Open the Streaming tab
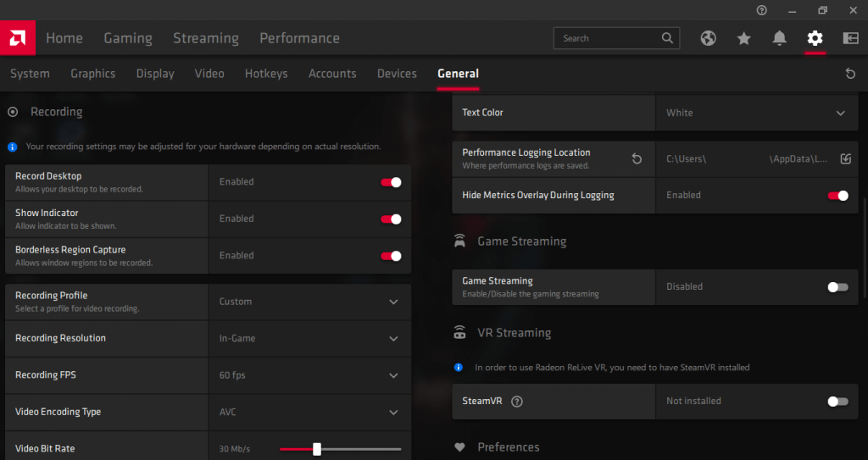 click(x=206, y=38)
